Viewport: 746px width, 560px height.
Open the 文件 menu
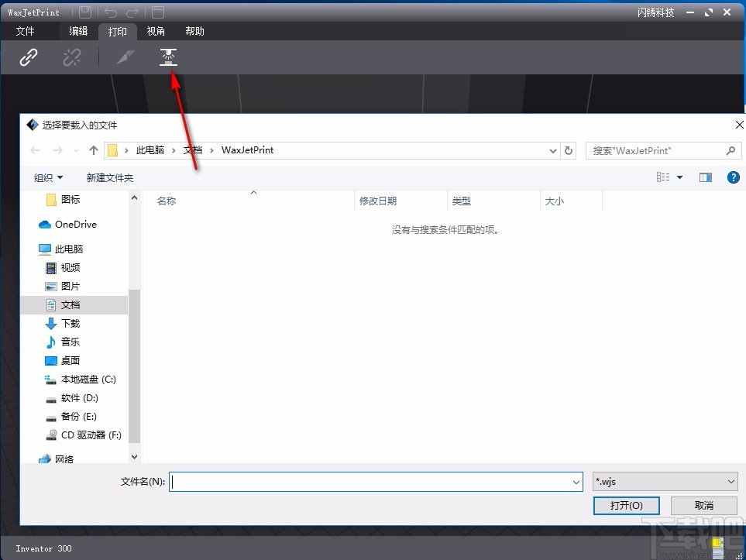25,32
